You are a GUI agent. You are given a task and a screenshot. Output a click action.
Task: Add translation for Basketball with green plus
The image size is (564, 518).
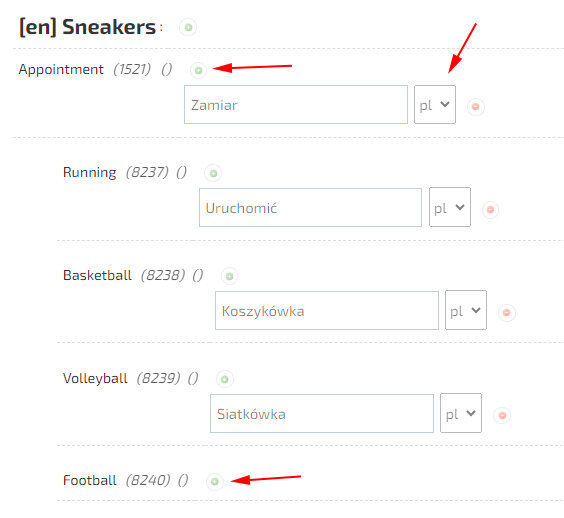pyautogui.click(x=229, y=276)
